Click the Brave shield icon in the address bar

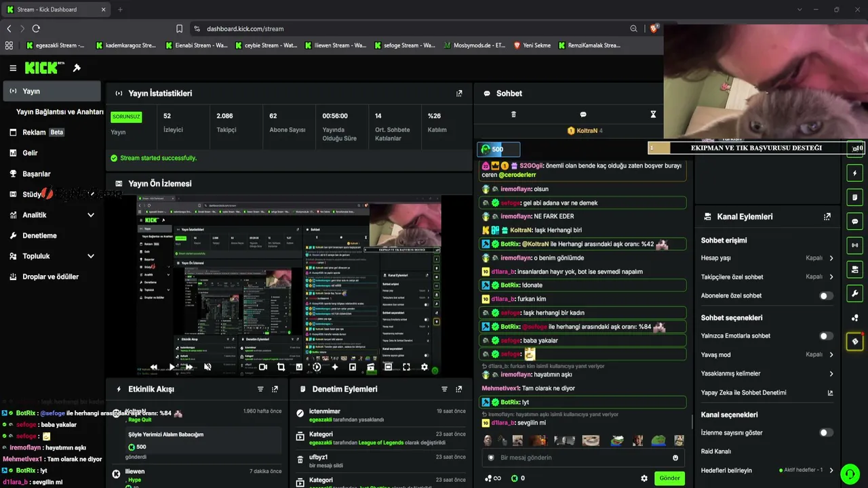click(654, 28)
